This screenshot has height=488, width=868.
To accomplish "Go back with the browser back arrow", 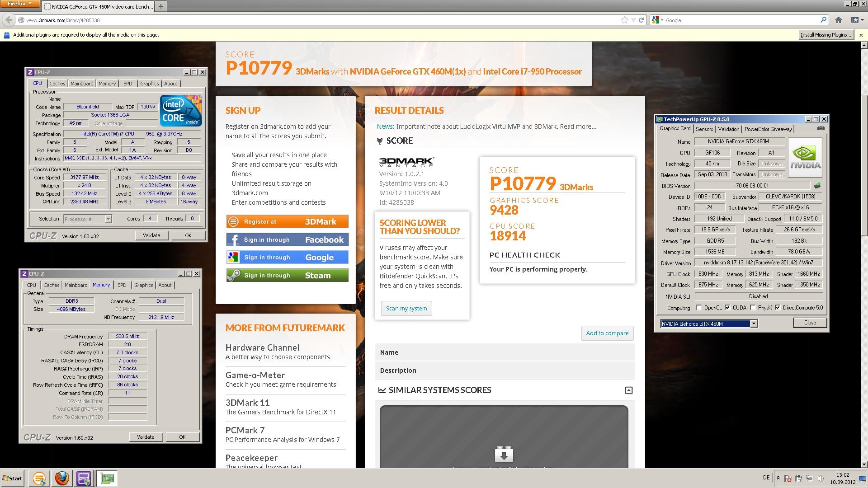I will 9,20.
